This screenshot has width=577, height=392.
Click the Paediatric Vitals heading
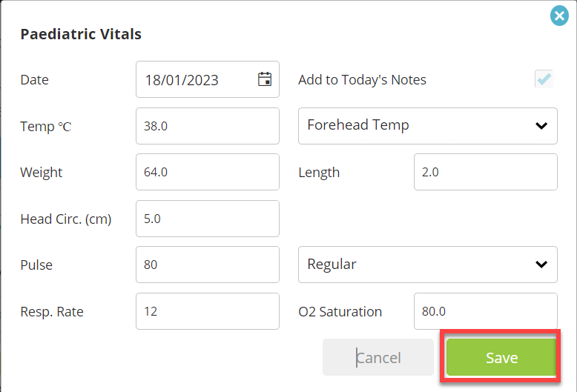81,34
